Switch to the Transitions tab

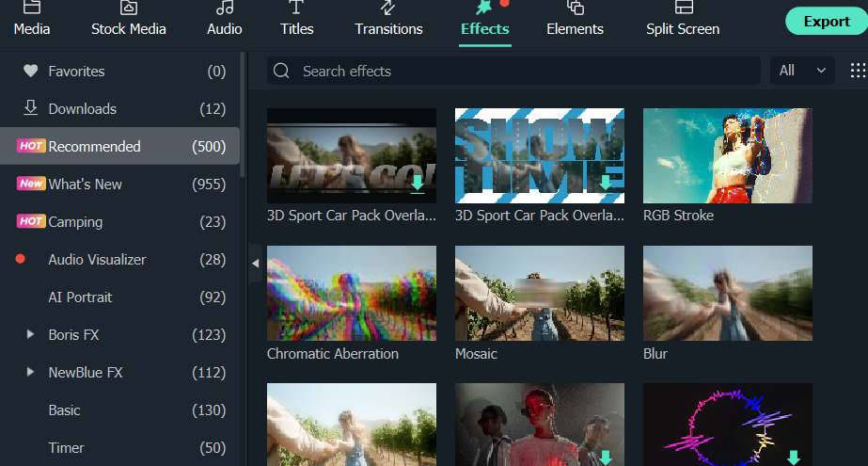388,19
